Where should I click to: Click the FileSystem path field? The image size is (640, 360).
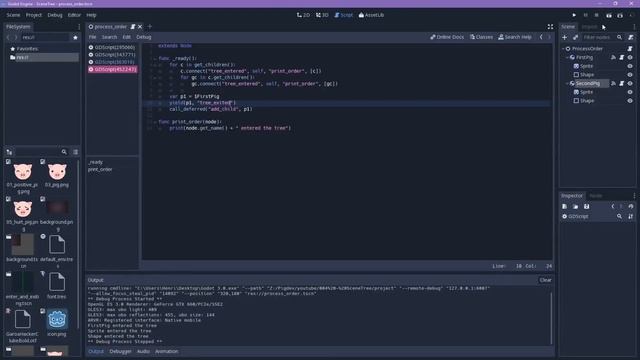coord(45,38)
